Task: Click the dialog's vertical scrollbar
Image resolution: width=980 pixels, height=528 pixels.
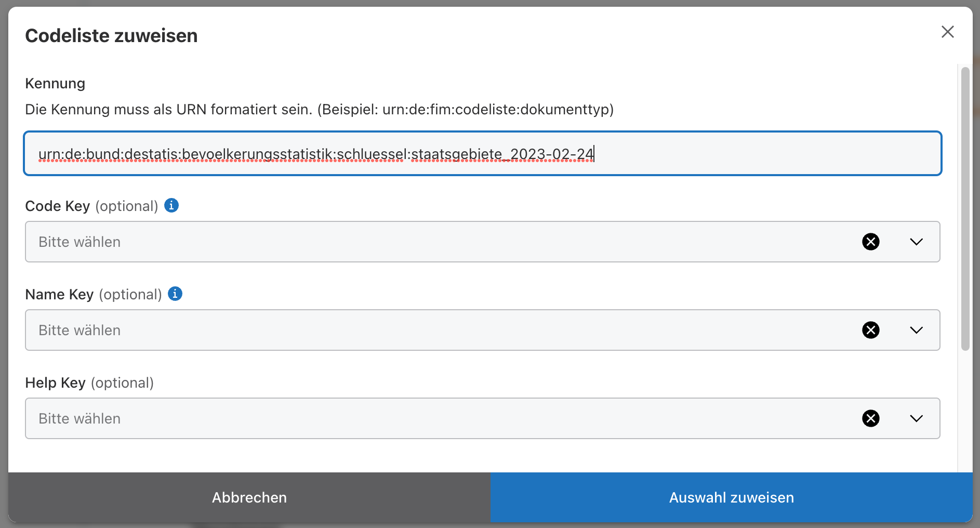Action: click(965, 208)
